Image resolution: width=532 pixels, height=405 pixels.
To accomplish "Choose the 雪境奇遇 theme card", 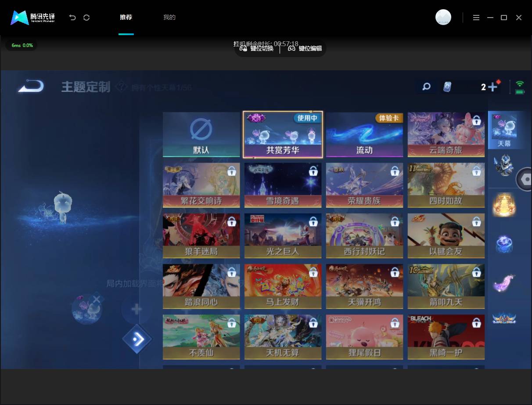I will pos(283,185).
